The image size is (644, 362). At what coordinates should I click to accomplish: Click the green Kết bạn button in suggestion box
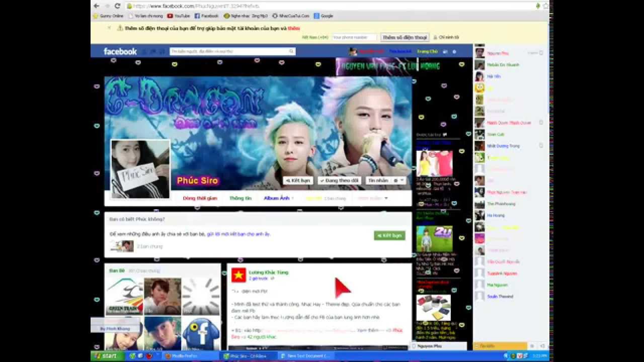[389, 235]
